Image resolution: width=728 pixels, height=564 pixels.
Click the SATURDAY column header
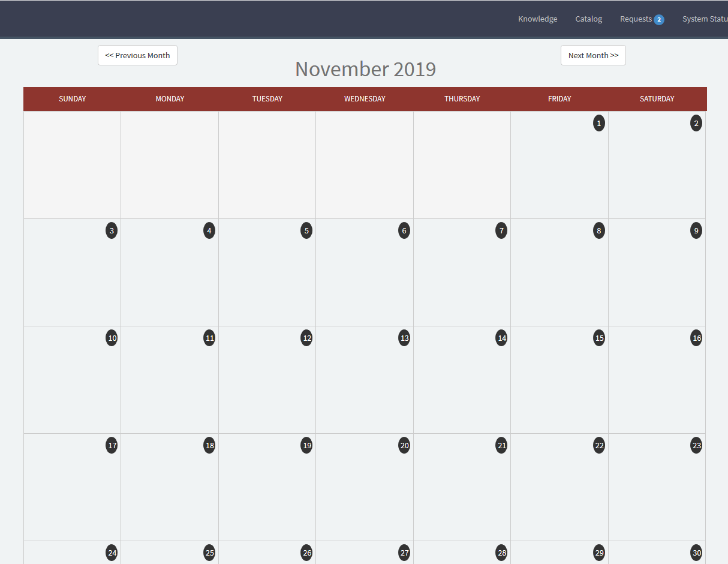pos(657,98)
